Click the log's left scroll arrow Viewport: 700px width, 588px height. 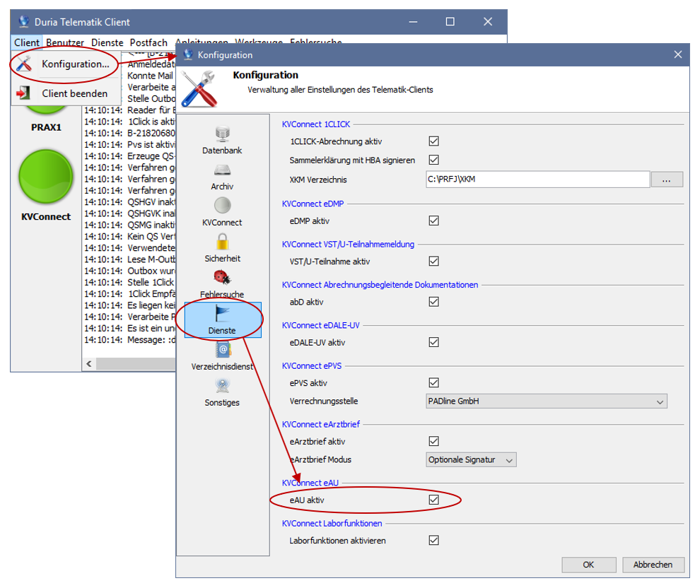(89, 363)
